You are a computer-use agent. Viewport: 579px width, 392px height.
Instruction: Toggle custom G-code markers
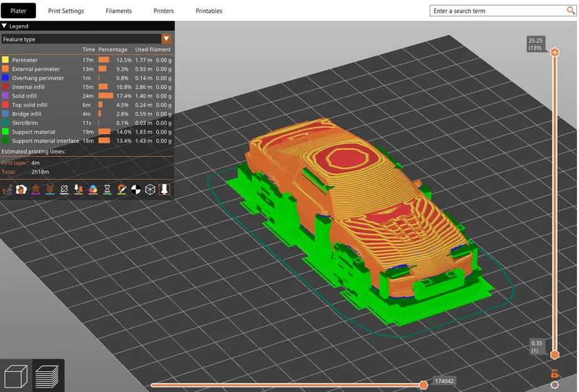coord(121,189)
